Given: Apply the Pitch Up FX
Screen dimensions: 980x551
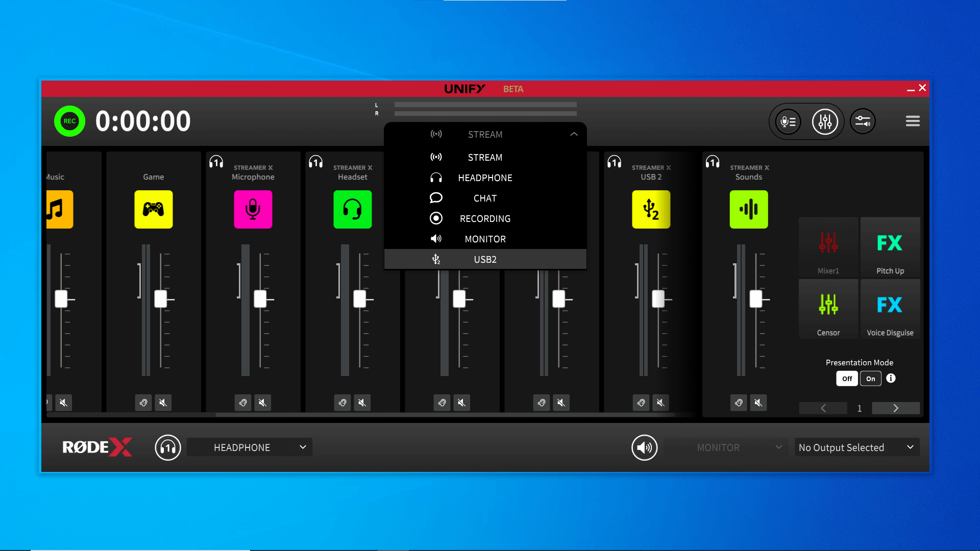Looking at the screenshot, I should (x=890, y=247).
